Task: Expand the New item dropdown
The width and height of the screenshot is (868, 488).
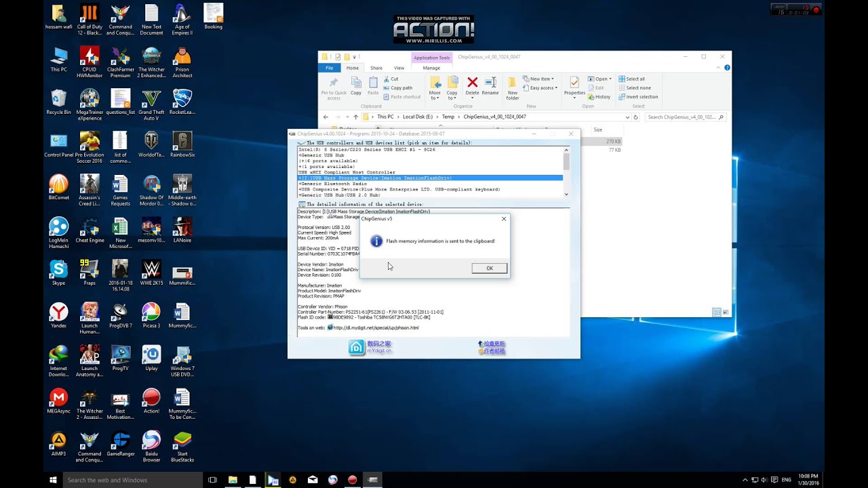Action: [540, 79]
